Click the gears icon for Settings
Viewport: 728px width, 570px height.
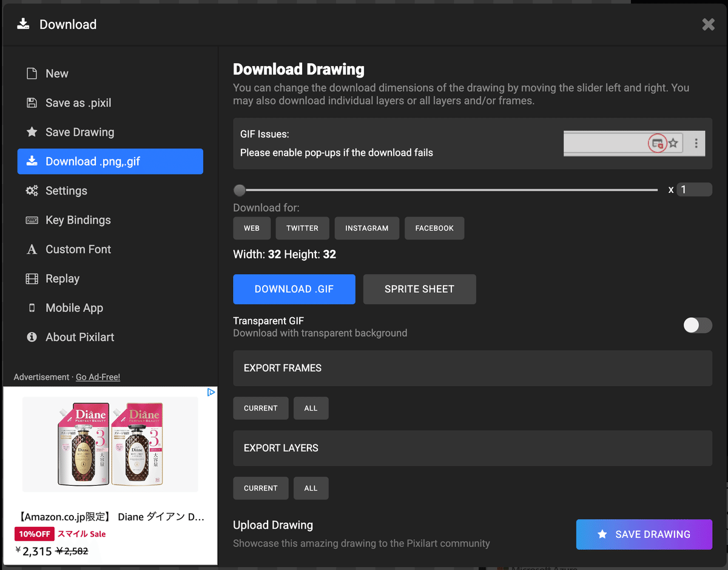pos(32,191)
